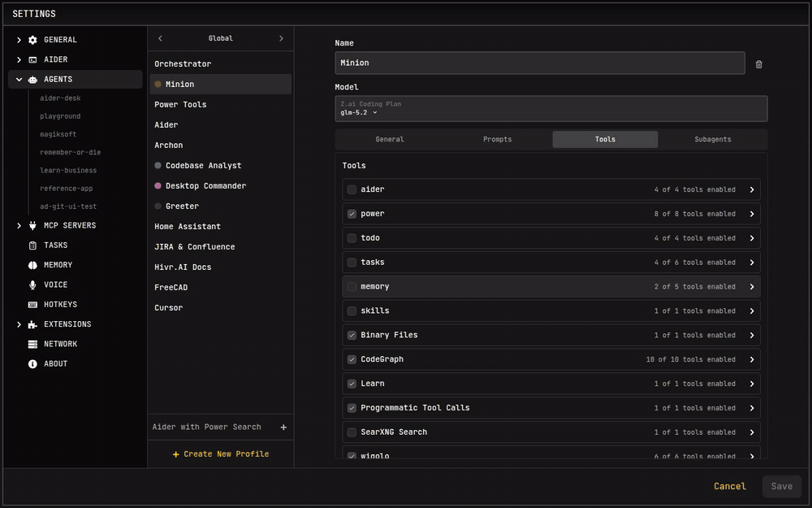
Task: Select the Desktop Commander profile
Action: [x=221, y=186]
